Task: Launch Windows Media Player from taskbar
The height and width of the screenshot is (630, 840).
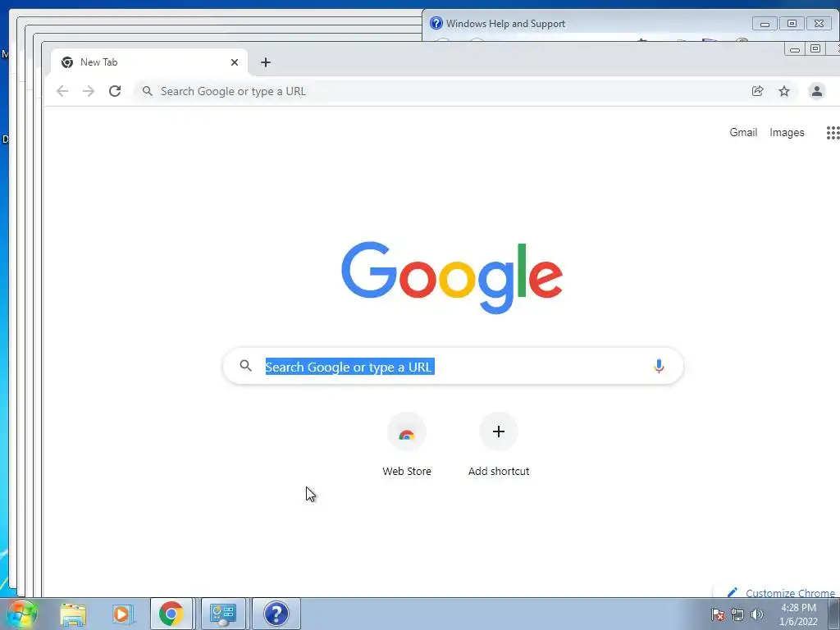Action: (x=122, y=614)
